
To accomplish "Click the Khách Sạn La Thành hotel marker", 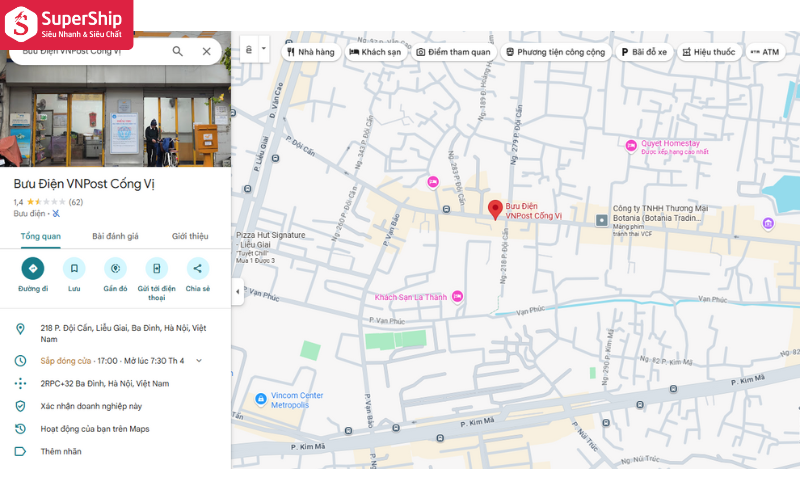I will point(458,296).
